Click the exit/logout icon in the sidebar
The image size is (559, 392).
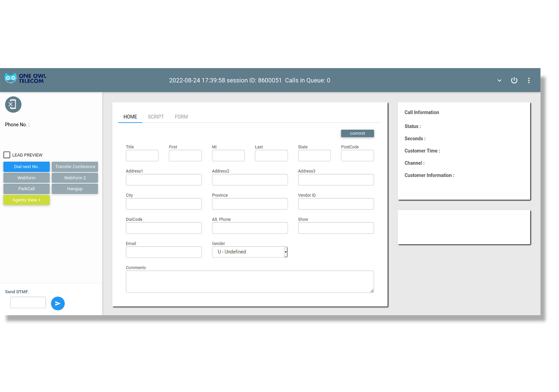13,104
